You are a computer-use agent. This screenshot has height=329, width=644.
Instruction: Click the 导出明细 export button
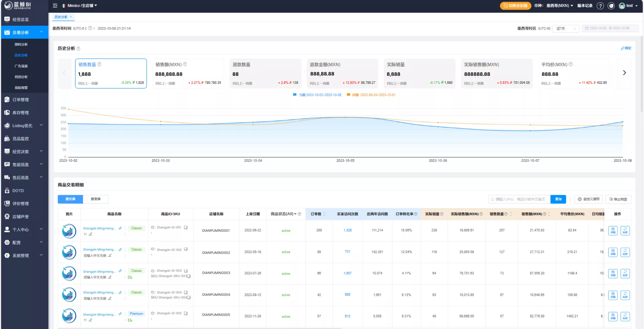pos(618,199)
